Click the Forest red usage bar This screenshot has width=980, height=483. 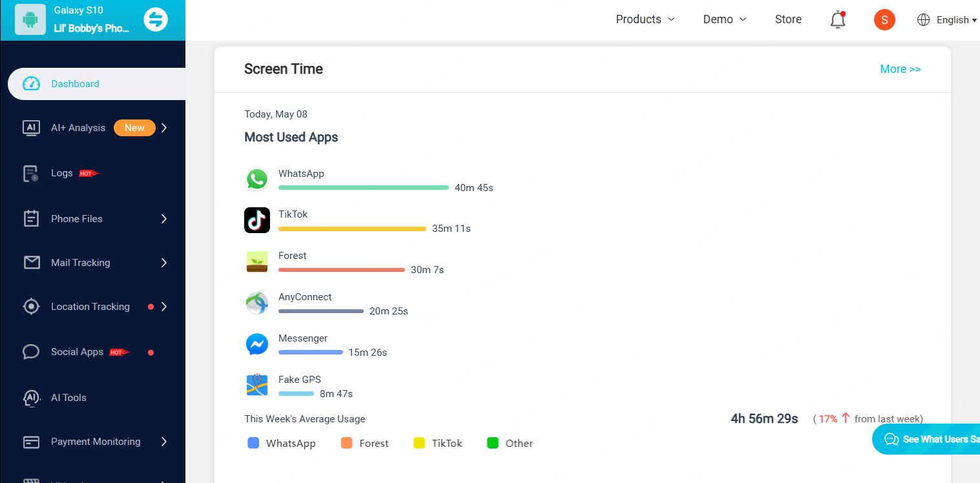point(342,270)
